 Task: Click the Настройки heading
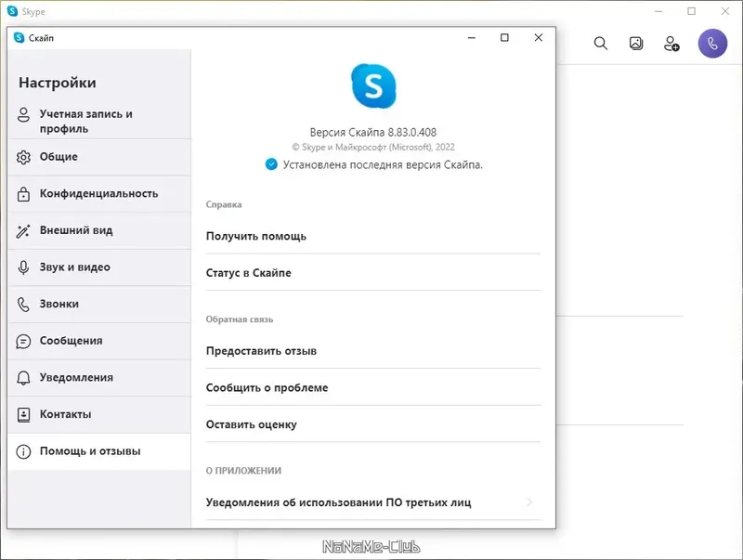(58, 83)
